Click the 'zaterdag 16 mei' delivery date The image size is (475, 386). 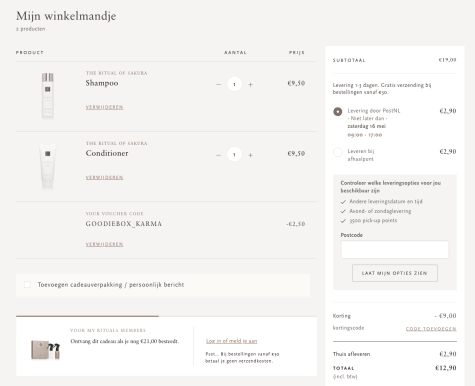point(367,126)
